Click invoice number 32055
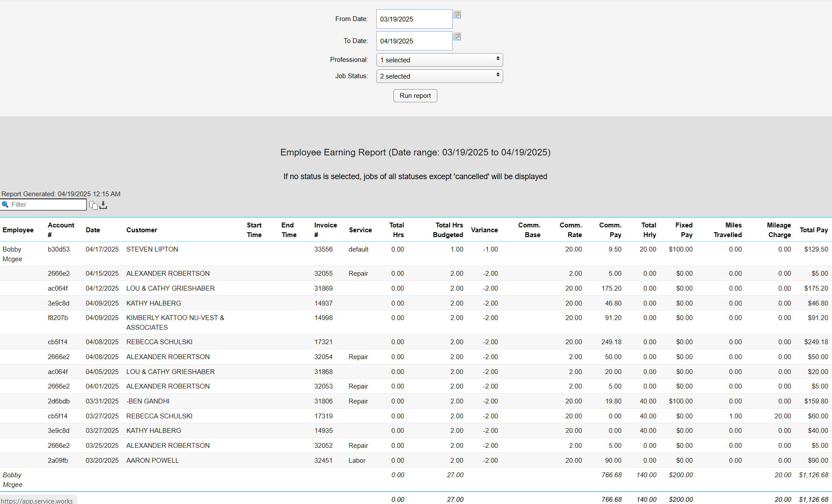 pyautogui.click(x=324, y=274)
